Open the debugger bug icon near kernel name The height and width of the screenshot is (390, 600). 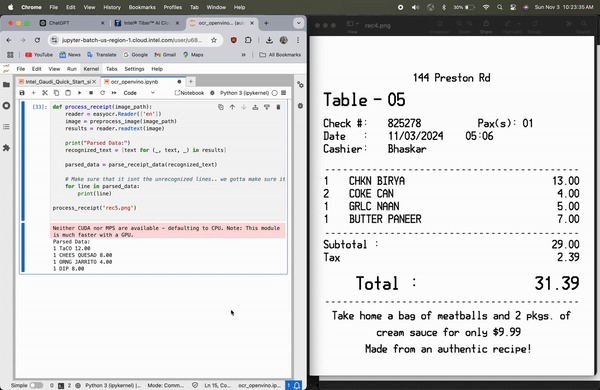pos(212,93)
